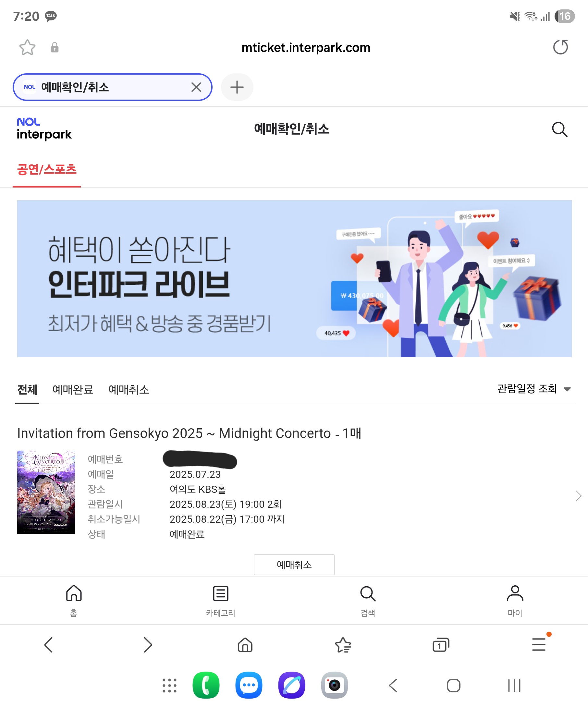The image size is (588, 706).
Task: Close the 예매확인/취소 browser tab
Action: pos(196,87)
